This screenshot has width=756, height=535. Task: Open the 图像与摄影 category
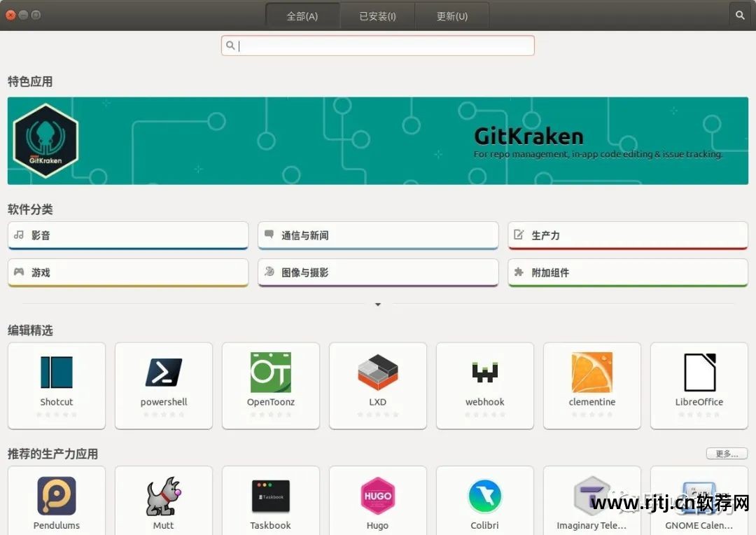(378, 272)
